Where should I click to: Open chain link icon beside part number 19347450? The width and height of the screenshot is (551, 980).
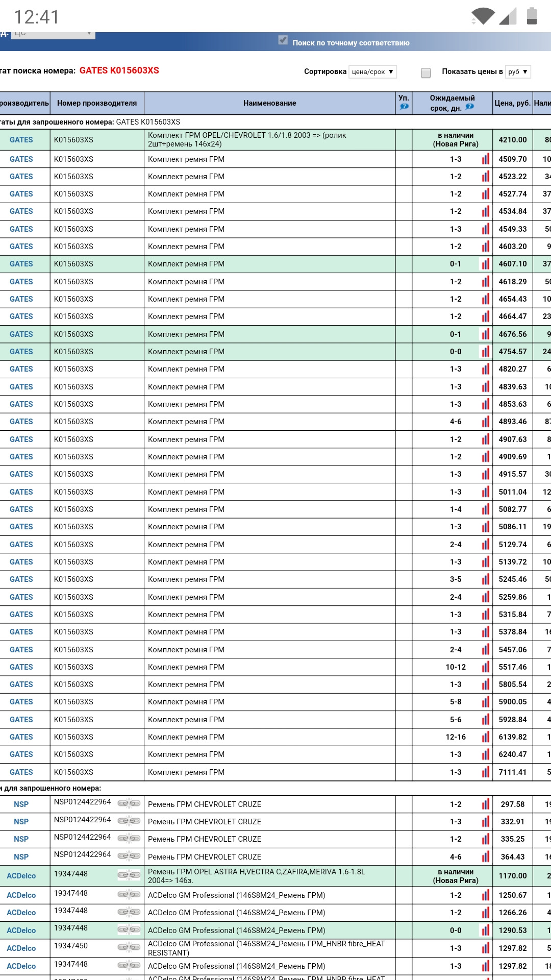click(x=129, y=947)
